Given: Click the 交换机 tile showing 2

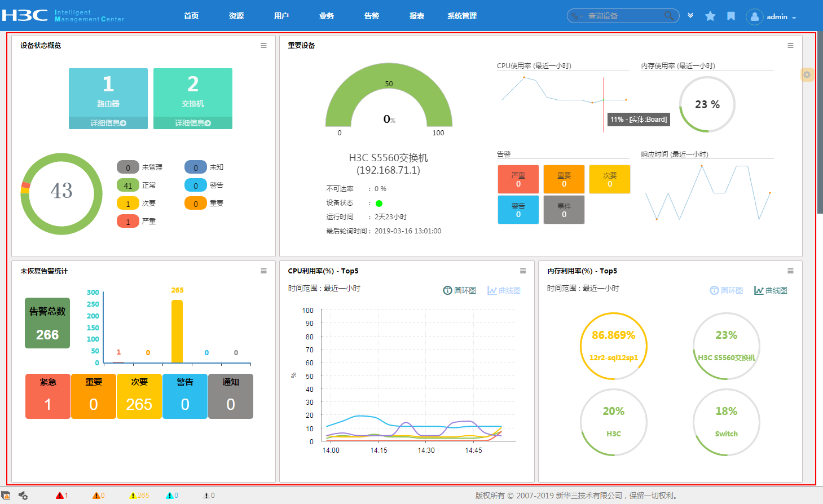Looking at the screenshot, I should (193, 92).
